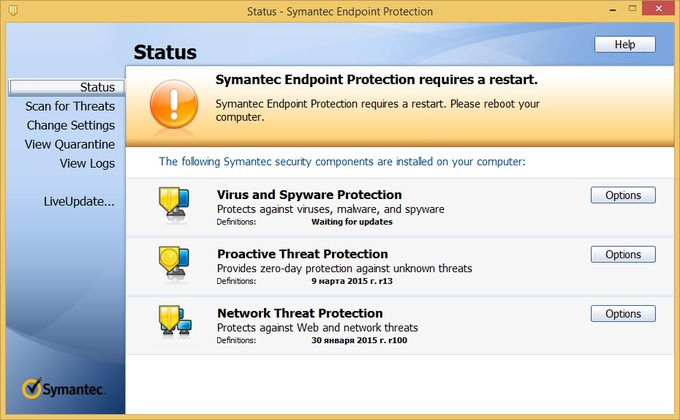This screenshot has width=680, height=420.
Task: Click the Symantec logo in the sidebar
Action: click(63, 388)
